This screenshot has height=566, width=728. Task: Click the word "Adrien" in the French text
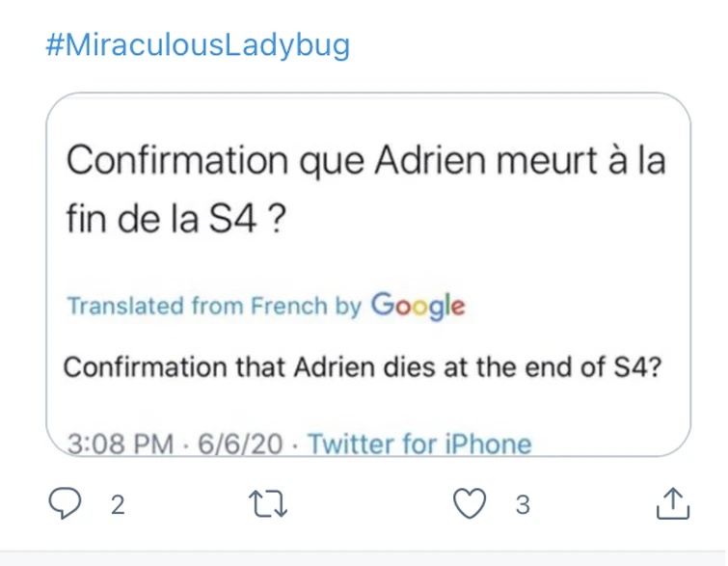click(428, 160)
